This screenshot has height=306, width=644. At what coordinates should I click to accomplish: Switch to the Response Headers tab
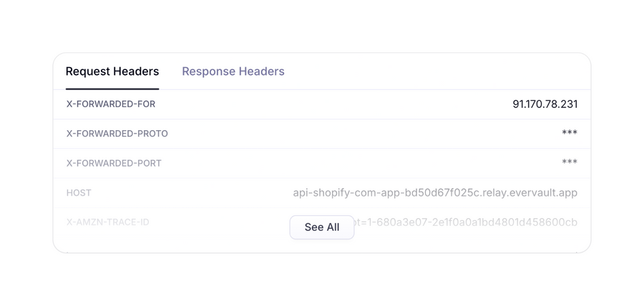233,71
